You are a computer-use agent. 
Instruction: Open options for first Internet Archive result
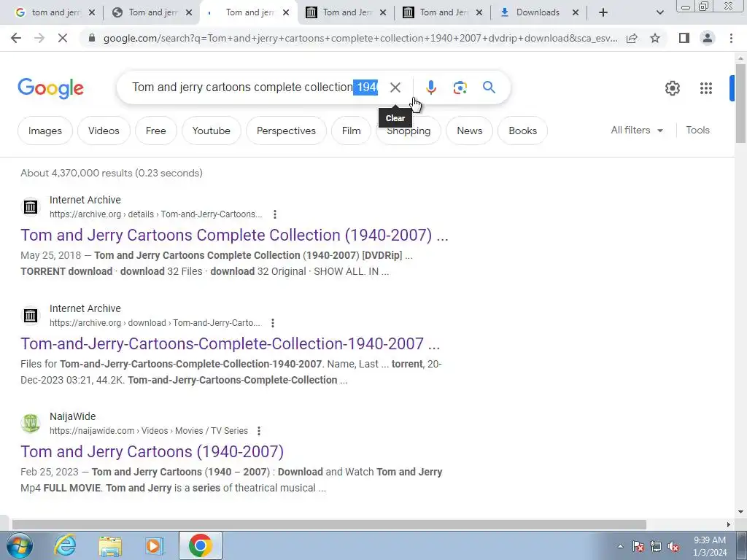click(275, 214)
